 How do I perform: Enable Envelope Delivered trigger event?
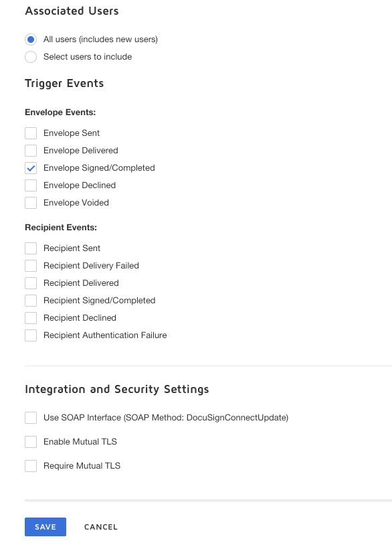(31, 151)
